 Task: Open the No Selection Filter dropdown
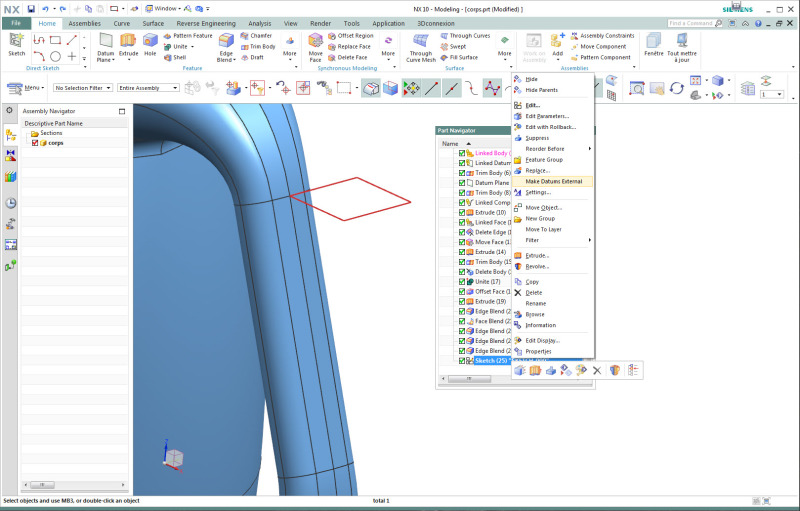click(83, 88)
